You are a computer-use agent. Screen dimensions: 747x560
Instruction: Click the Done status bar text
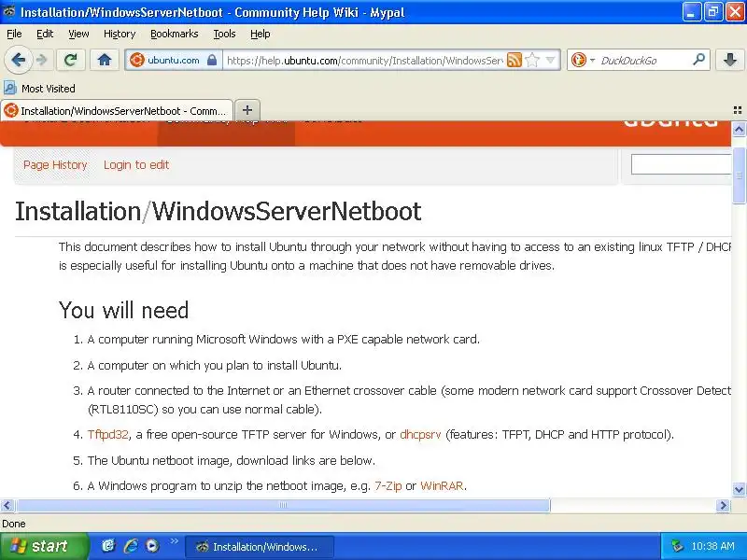(14, 524)
